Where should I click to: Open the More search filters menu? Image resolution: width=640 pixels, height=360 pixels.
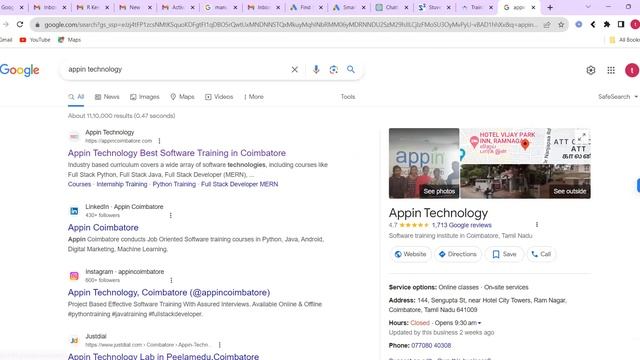point(254,97)
